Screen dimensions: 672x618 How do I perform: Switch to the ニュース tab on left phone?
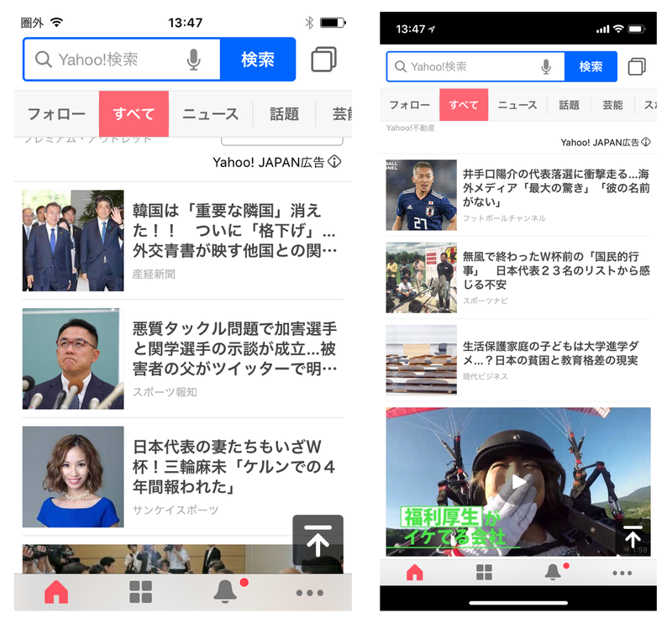(211, 114)
